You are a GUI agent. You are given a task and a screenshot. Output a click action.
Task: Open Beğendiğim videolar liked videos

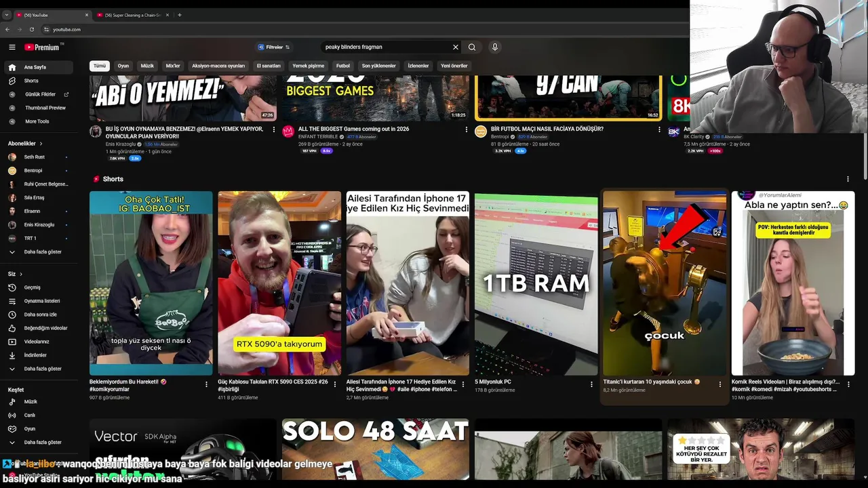(x=39, y=328)
